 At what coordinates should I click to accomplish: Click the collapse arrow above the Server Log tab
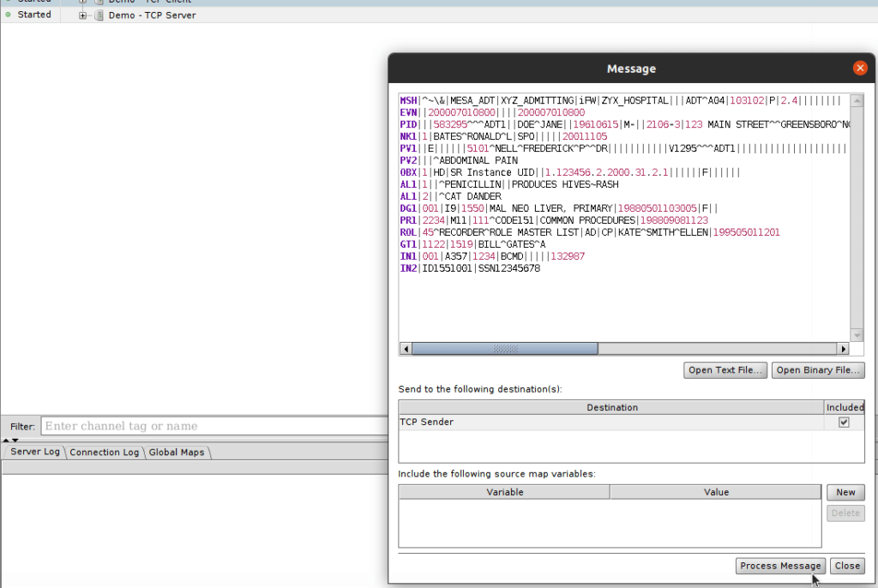click(7, 440)
